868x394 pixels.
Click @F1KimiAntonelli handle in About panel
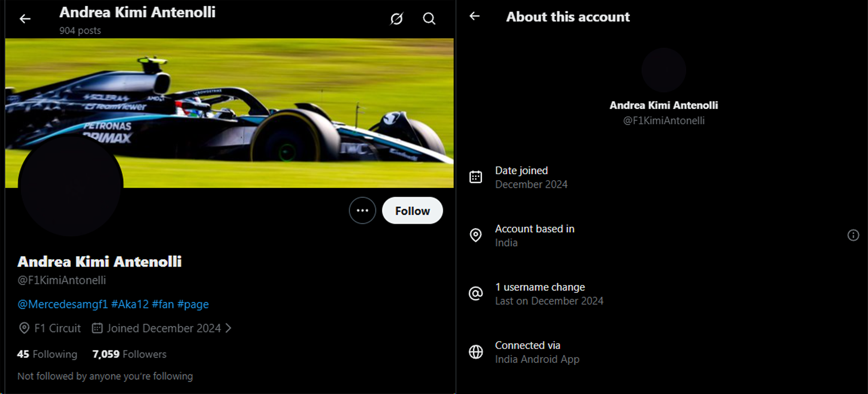point(663,121)
